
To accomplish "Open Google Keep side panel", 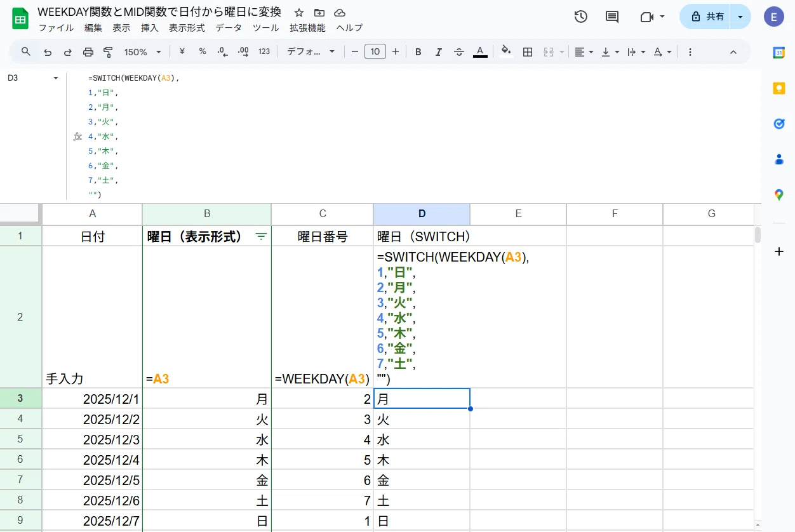I will (x=779, y=88).
